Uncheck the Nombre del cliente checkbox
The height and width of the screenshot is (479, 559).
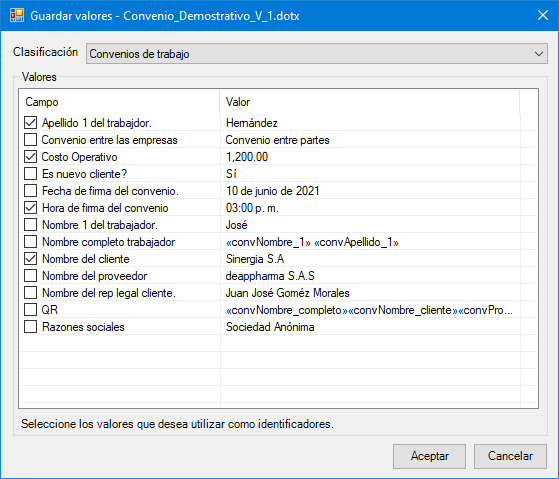pos(30,259)
